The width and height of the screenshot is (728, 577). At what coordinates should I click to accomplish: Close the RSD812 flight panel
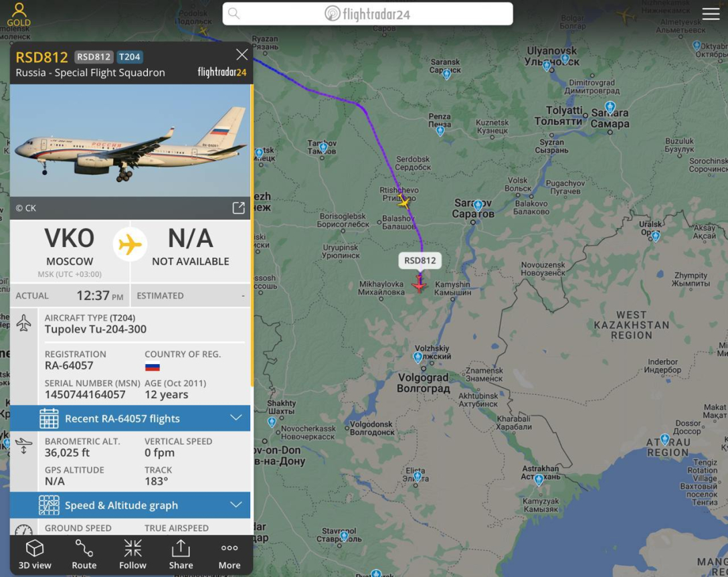(x=242, y=55)
